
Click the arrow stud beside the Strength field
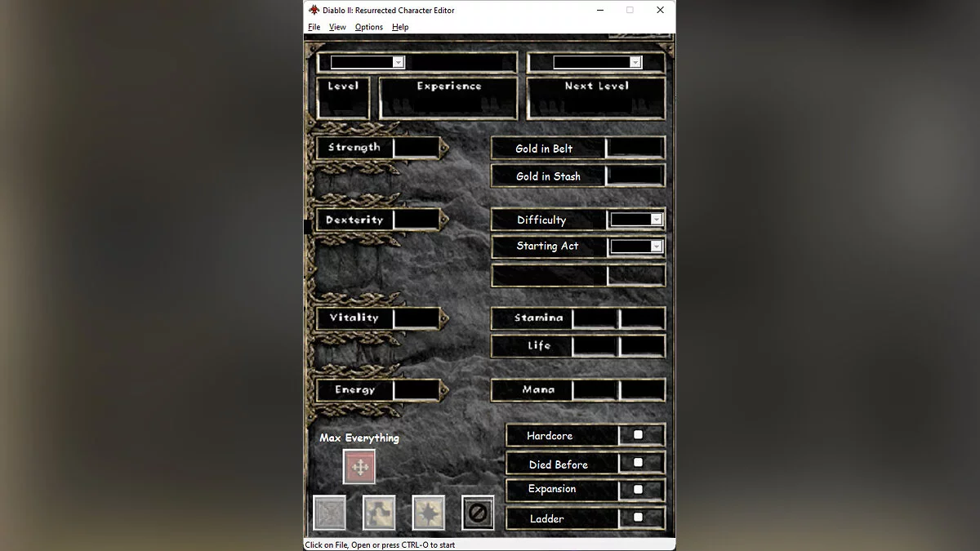444,148
